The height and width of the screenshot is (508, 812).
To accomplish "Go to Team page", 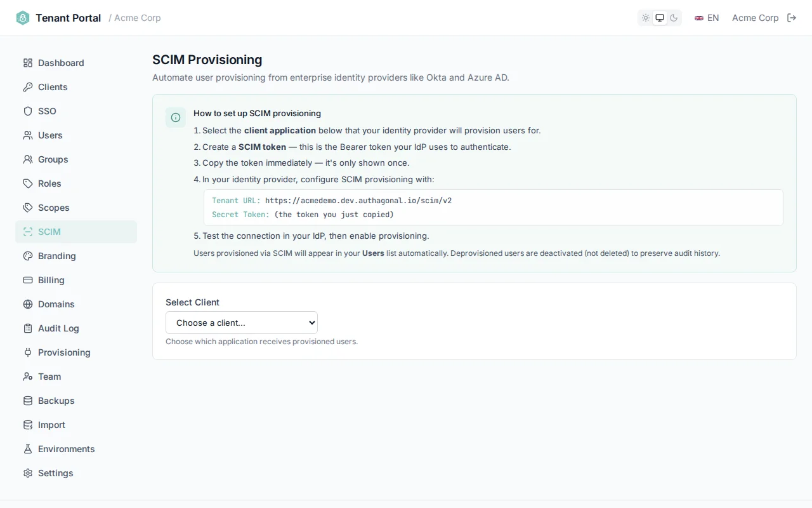I will point(76,377).
